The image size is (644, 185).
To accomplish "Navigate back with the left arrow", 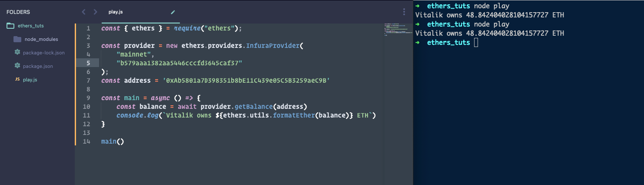I will (84, 12).
